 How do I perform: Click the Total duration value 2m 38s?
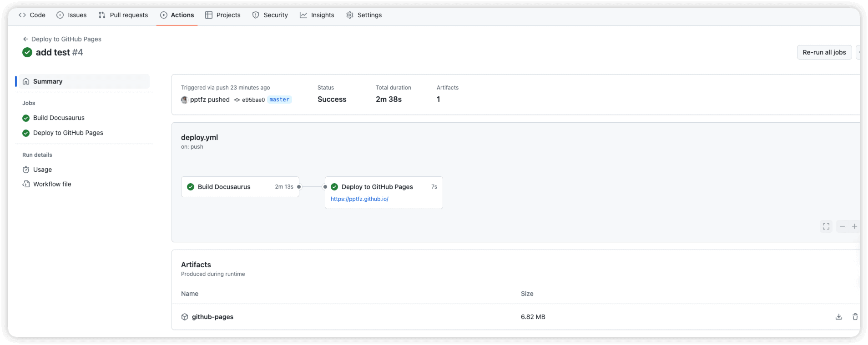[x=389, y=99]
